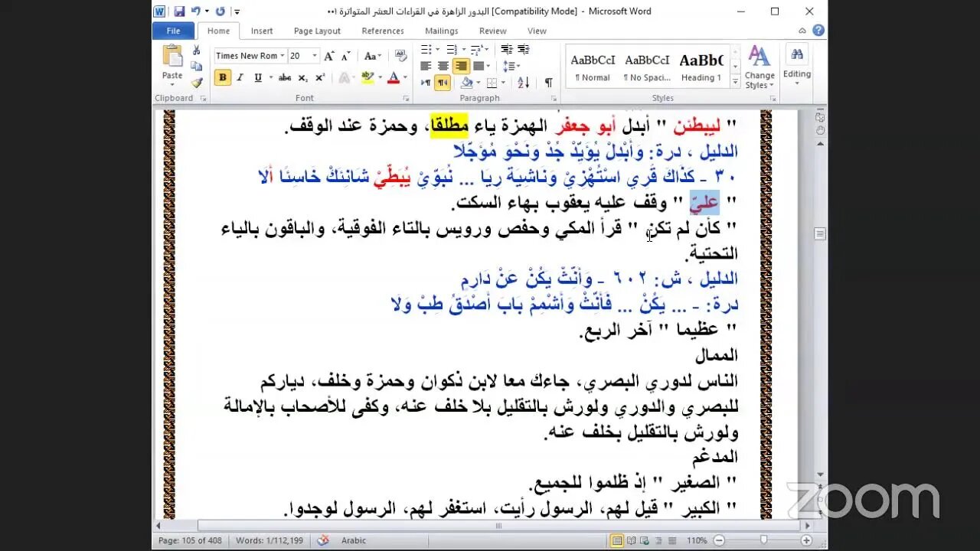Open the Mailings tab
This screenshot has height=551, width=980.
tap(442, 31)
